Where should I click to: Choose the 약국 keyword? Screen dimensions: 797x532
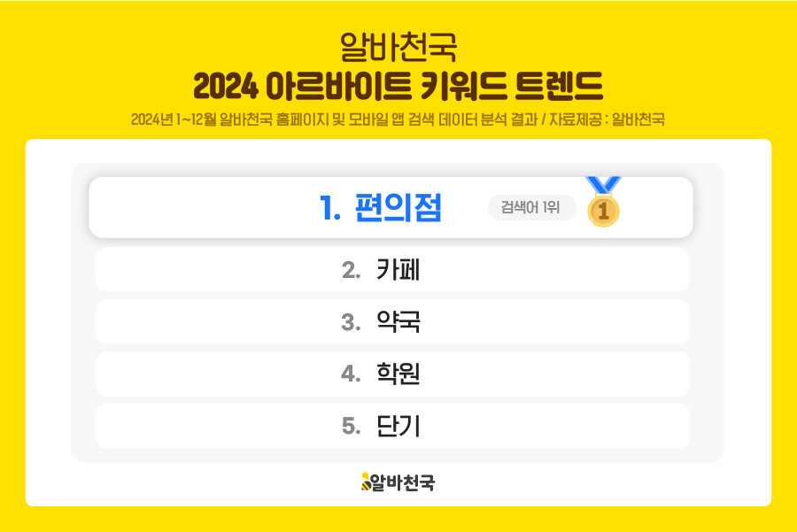pos(398,322)
